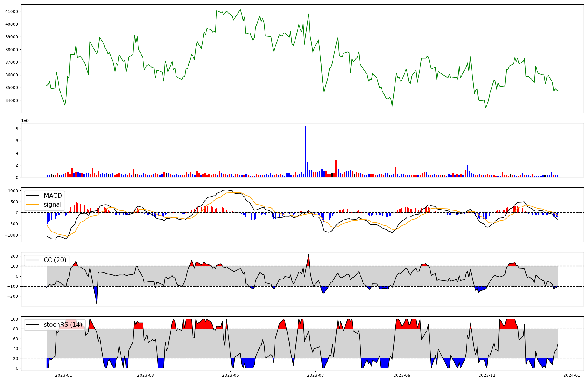Click the 1e6 volume scale label
588x382 pixels.
click(x=25, y=120)
